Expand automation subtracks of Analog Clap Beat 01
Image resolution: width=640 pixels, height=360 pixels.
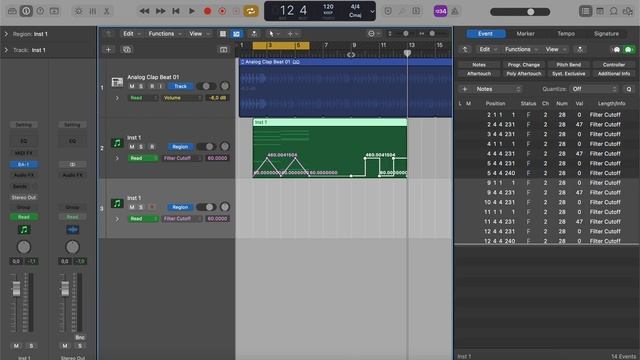[117, 98]
